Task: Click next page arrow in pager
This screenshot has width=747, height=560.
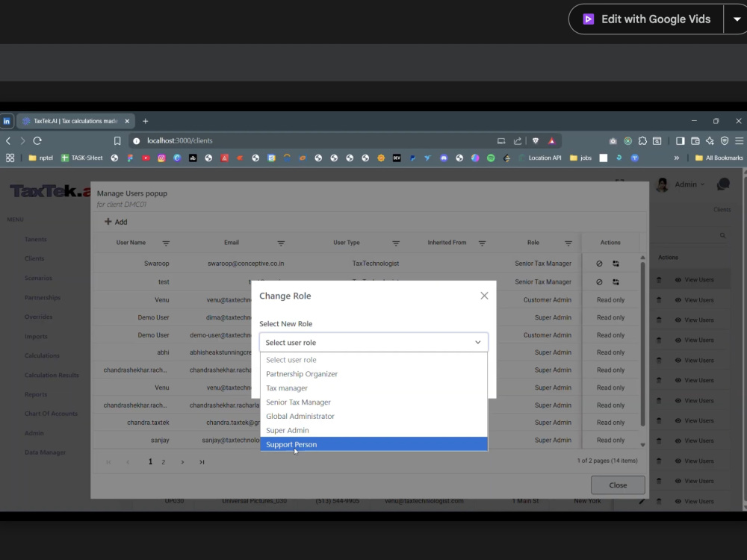Action: (182, 462)
